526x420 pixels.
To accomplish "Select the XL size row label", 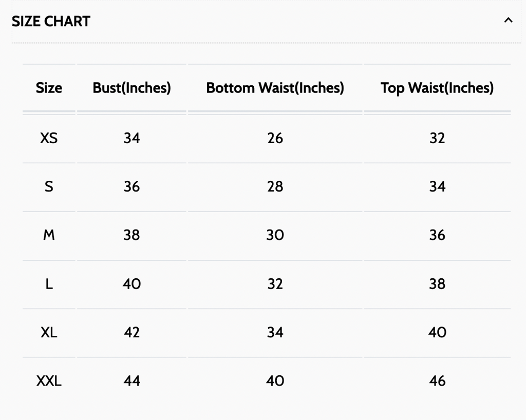I will click(49, 333).
